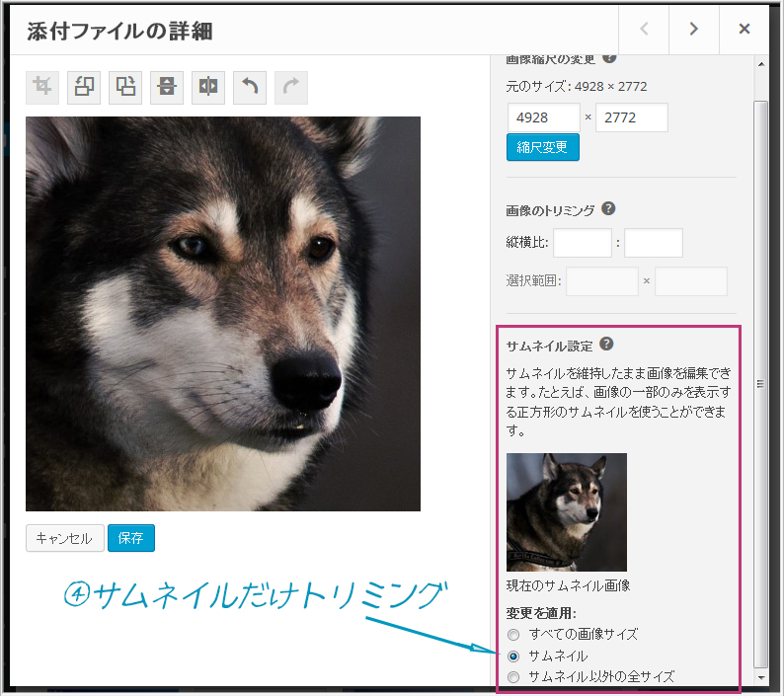This screenshot has width=784, height=696.
Task: Select サムネイル radio option
Action: 513,656
